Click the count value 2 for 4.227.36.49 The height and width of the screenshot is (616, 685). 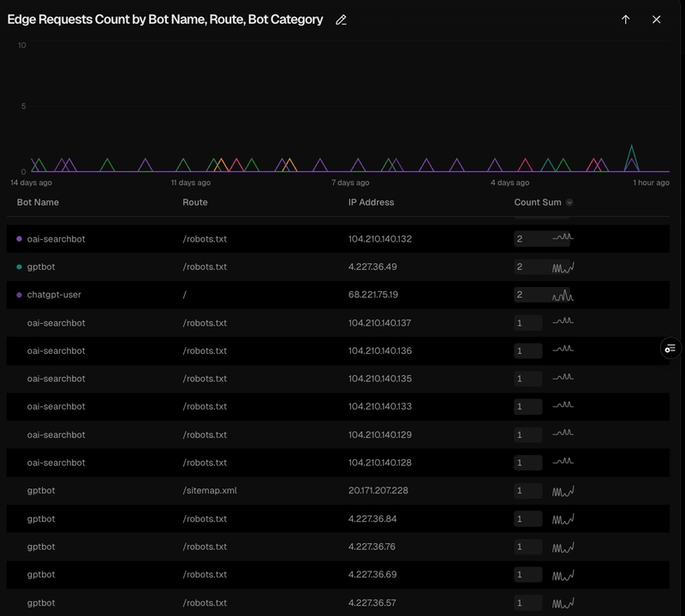(520, 266)
